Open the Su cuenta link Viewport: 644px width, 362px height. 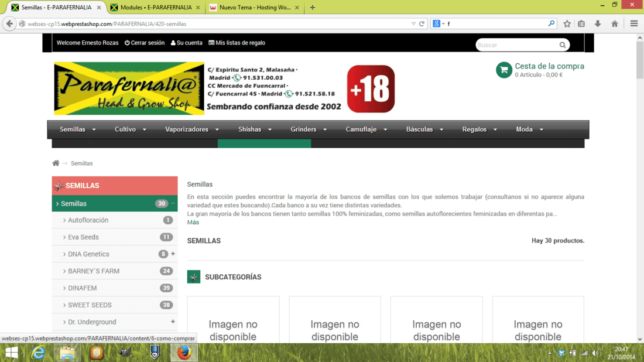[x=186, y=43]
